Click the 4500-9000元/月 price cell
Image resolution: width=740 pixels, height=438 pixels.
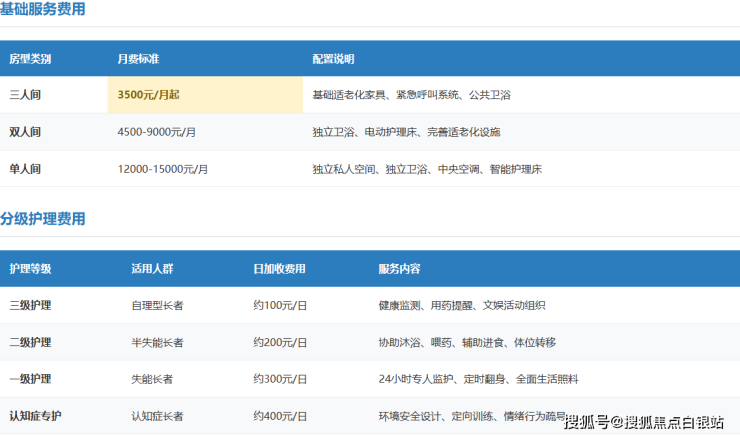tap(156, 132)
